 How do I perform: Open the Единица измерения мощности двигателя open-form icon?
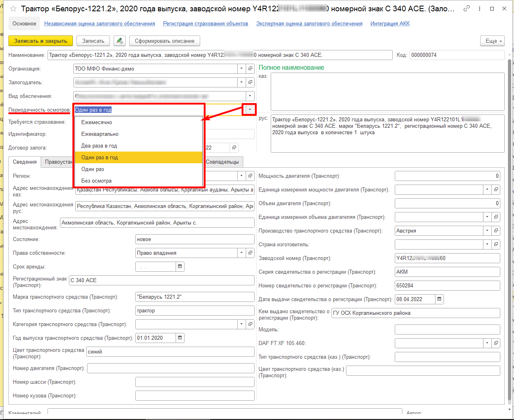click(496, 189)
